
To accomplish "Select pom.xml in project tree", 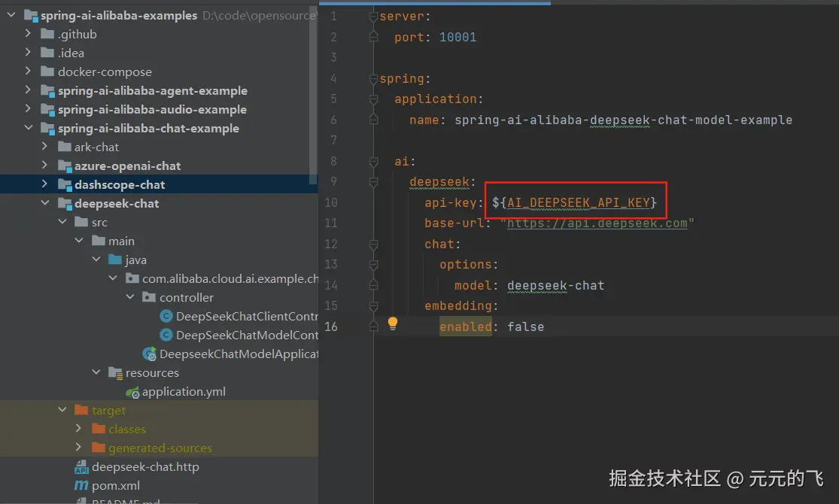I will click(x=116, y=485).
